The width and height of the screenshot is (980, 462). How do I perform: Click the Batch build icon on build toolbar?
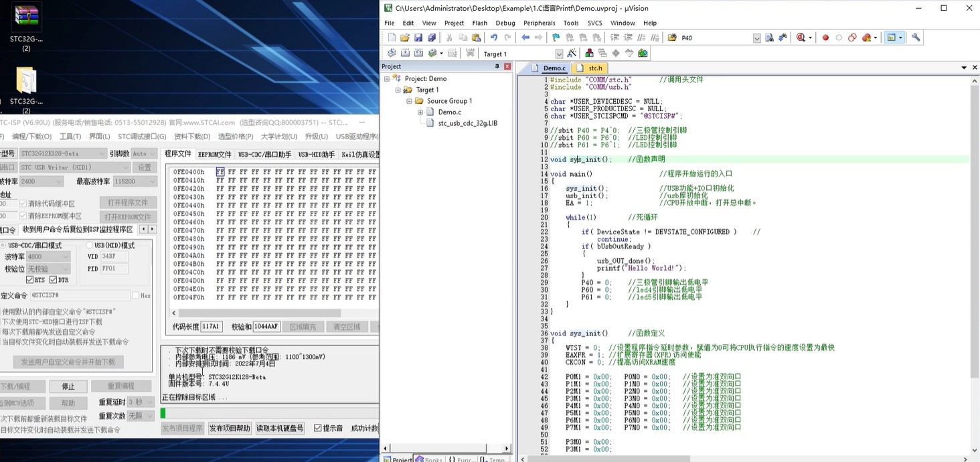click(x=432, y=53)
